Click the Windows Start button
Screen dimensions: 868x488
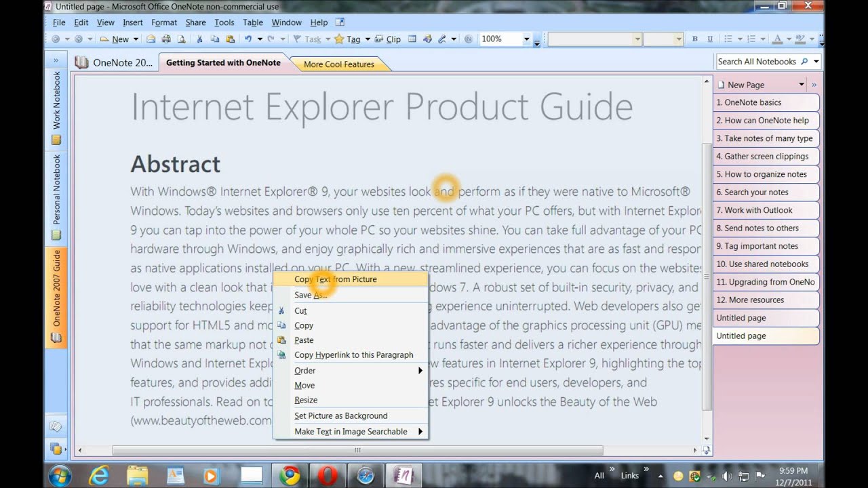point(59,475)
